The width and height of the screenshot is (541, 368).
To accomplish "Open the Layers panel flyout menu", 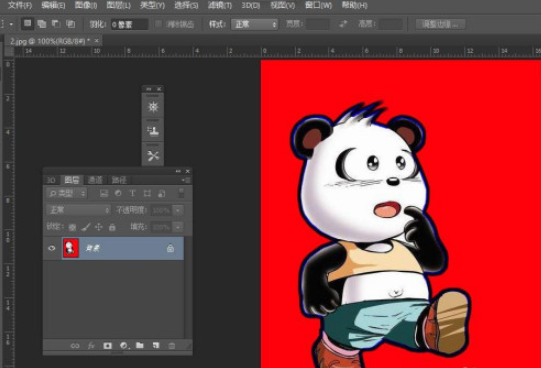I will (x=186, y=180).
